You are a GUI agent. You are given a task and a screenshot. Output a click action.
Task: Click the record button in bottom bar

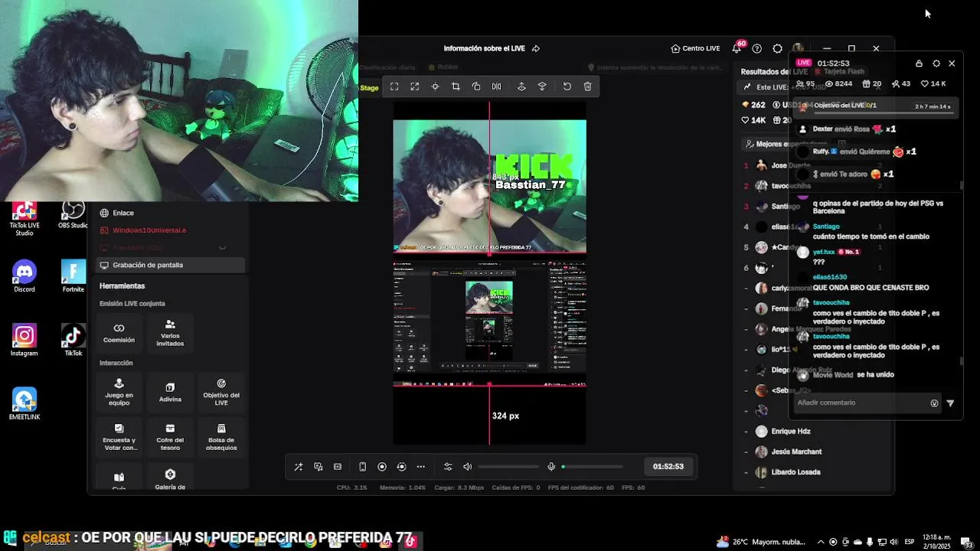[x=382, y=467]
